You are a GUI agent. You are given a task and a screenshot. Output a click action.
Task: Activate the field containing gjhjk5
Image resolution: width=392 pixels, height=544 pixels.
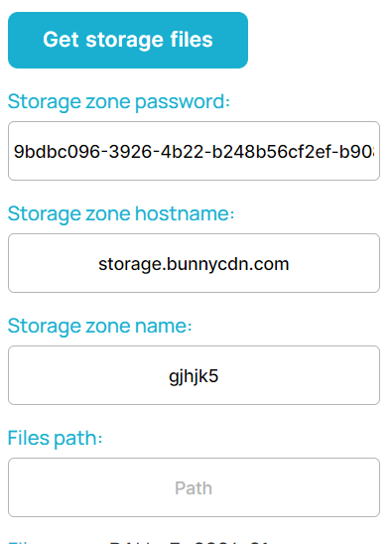click(x=194, y=375)
